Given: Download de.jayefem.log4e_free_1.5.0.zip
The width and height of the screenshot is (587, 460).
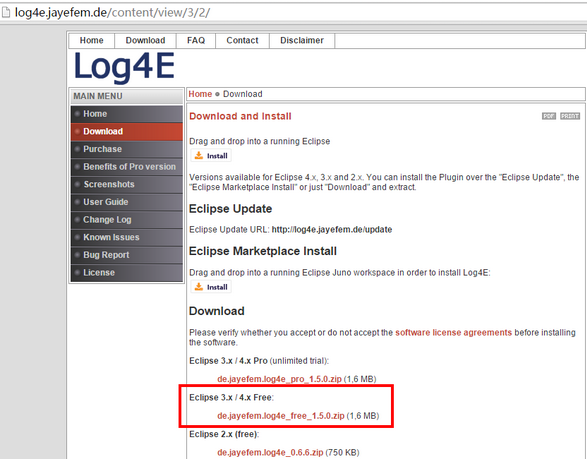Looking at the screenshot, I should [x=281, y=416].
